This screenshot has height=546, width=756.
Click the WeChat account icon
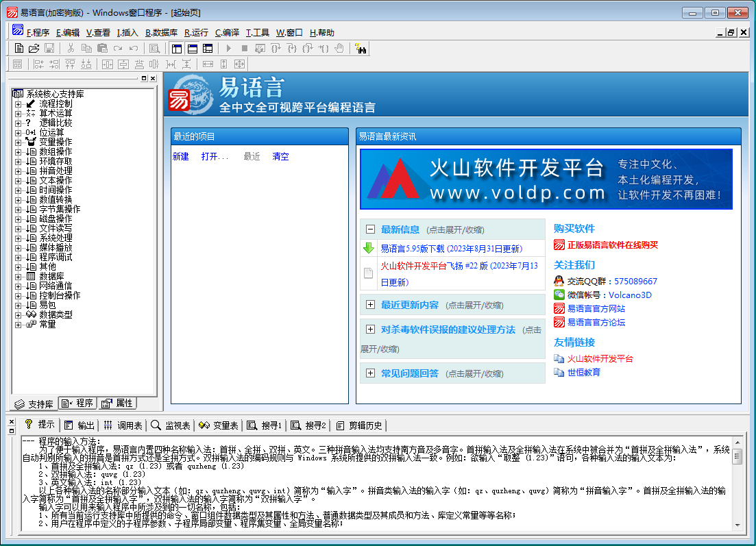[x=559, y=295]
